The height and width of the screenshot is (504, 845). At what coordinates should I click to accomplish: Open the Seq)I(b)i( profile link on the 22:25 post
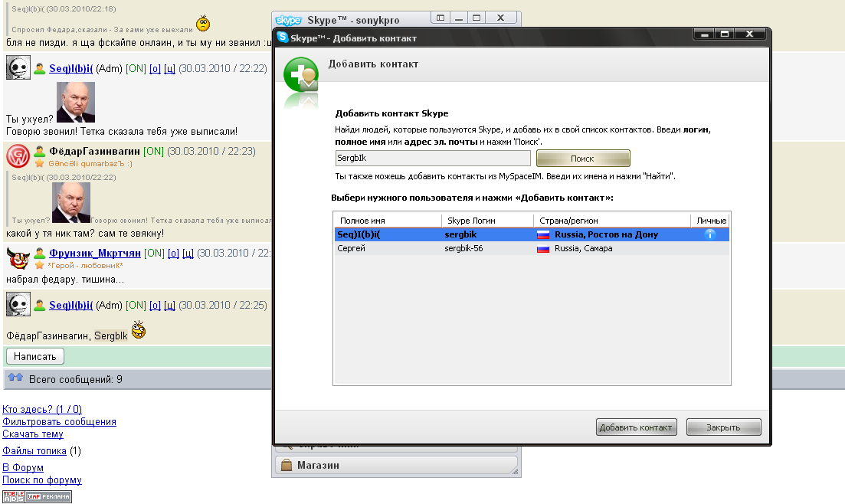(70, 305)
